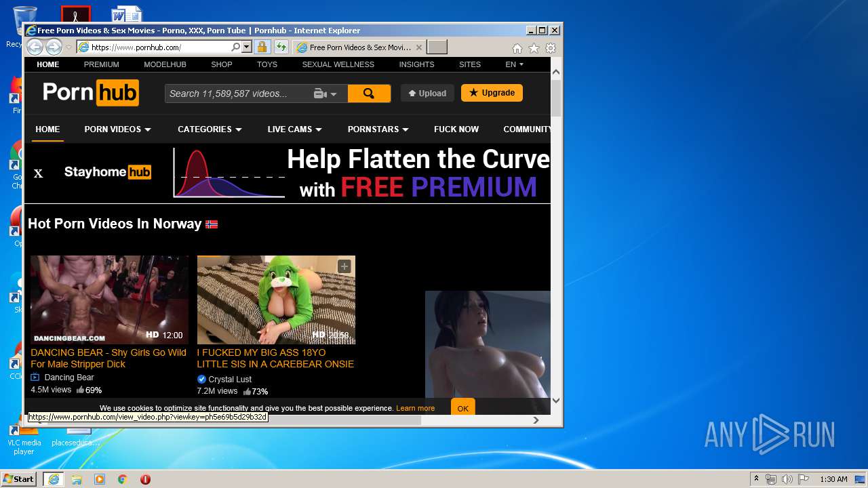Expand the camera search-type dropdown
Image resolution: width=868 pixels, height=488 pixels.
pos(325,94)
